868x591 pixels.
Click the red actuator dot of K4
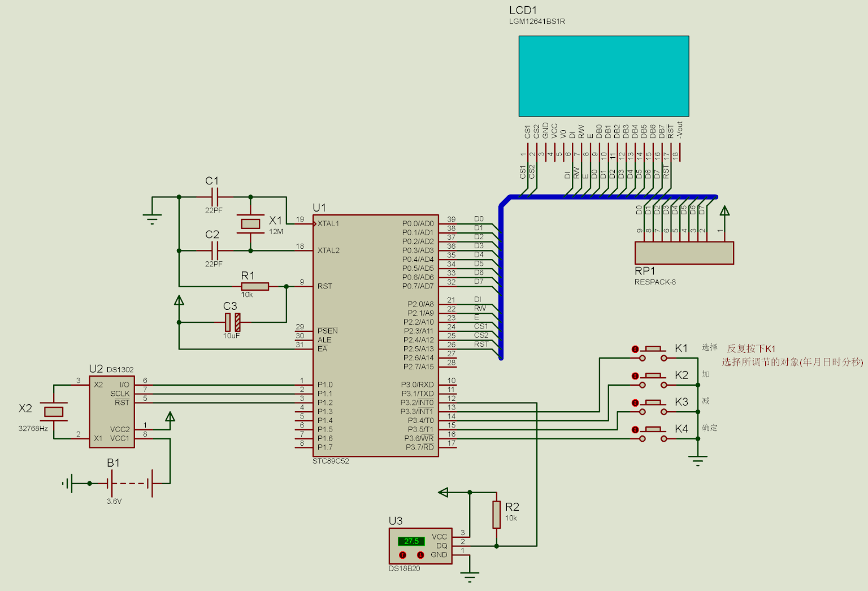pos(635,430)
